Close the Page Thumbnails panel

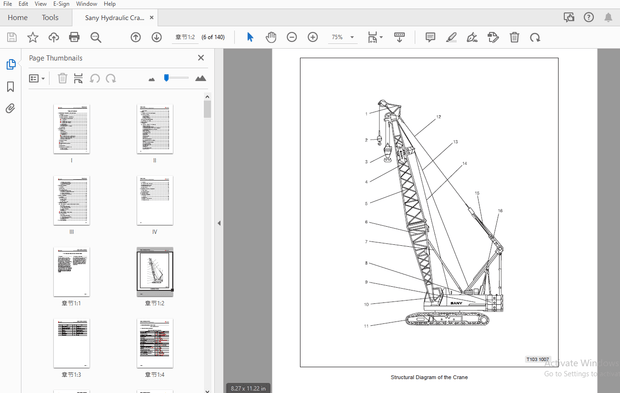pyautogui.click(x=201, y=58)
